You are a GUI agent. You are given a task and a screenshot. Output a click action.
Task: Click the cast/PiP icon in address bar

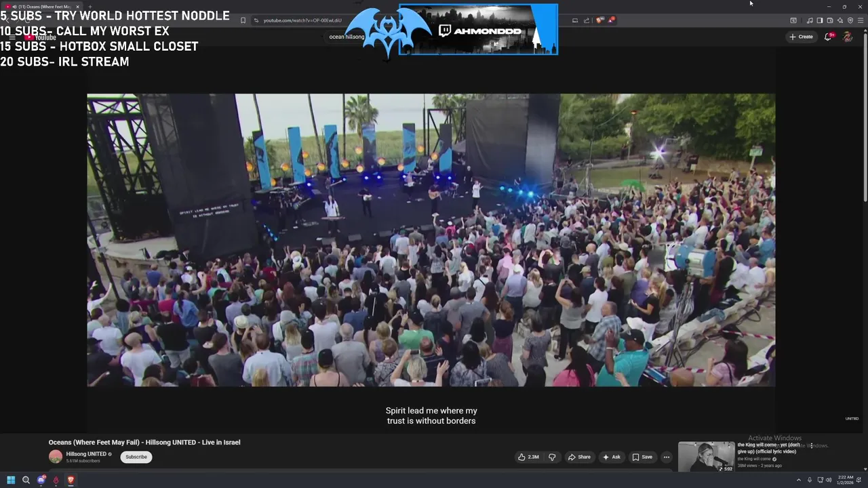click(575, 20)
